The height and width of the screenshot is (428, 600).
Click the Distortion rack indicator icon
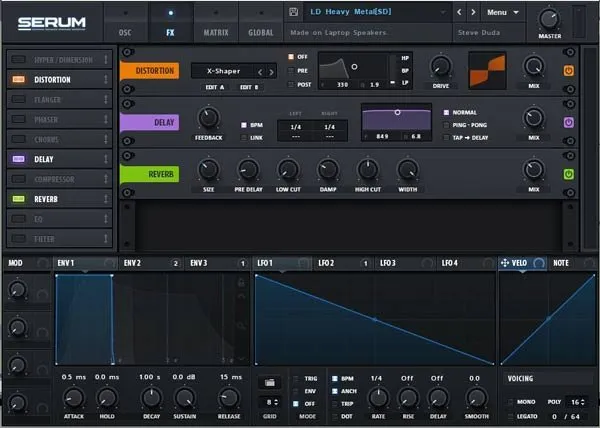[18, 80]
